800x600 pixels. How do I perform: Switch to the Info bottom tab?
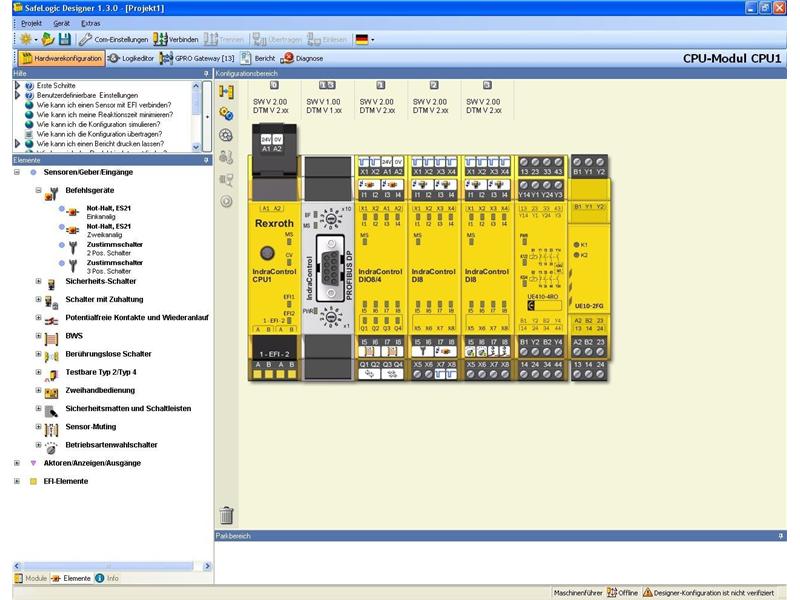point(107,578)
